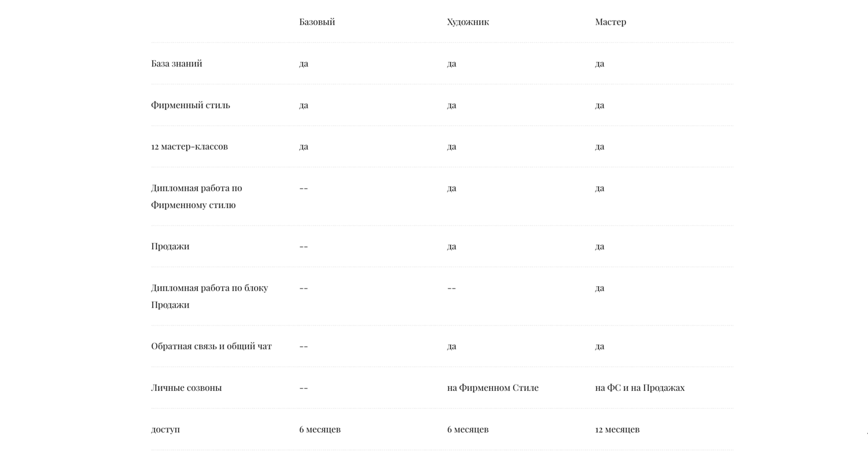Click the Художник column header

point(468,22)
